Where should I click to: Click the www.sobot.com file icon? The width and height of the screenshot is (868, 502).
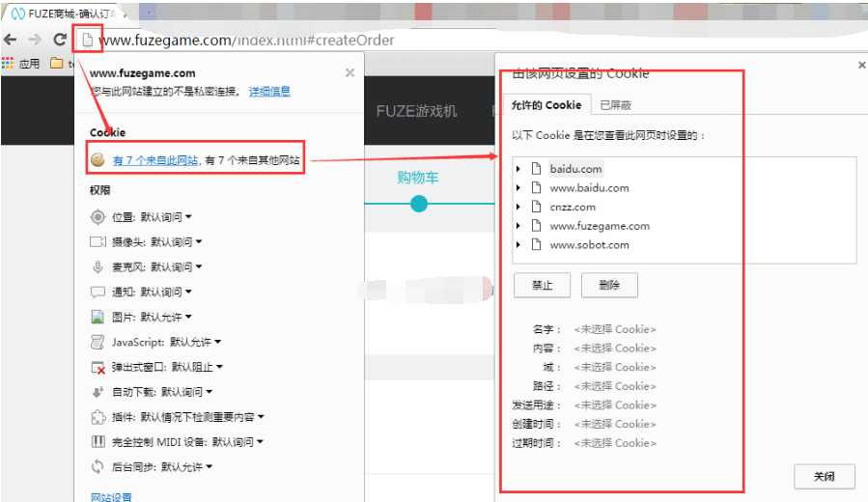[536, 244]
